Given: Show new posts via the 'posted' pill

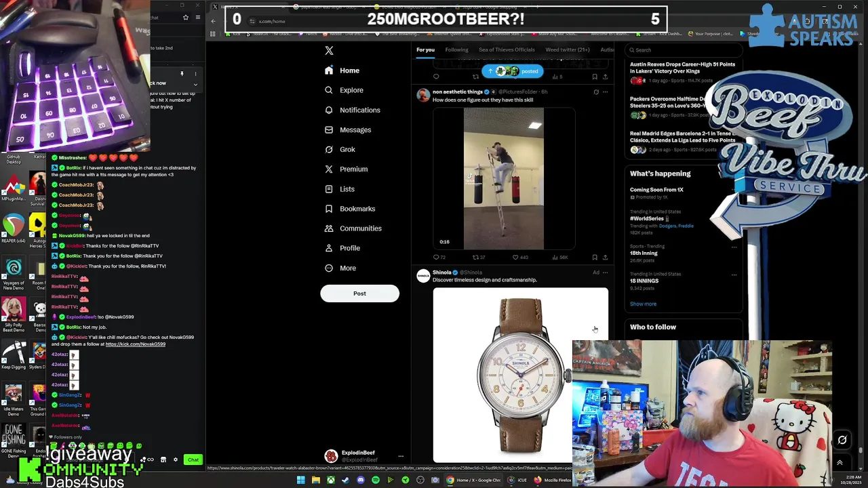Looking at the screenshot, I should pyautogui.click(x=513, y=71).
